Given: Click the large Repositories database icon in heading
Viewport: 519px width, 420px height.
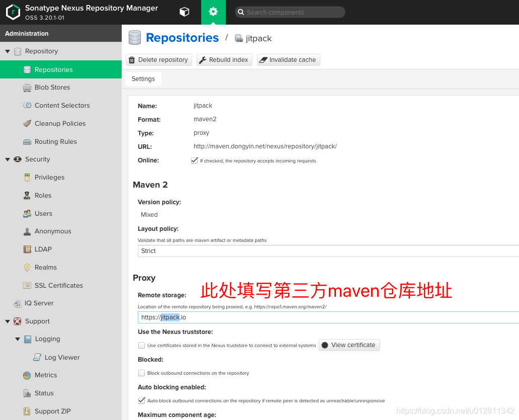Looking at the screenshot, I should tap(135, 38).
